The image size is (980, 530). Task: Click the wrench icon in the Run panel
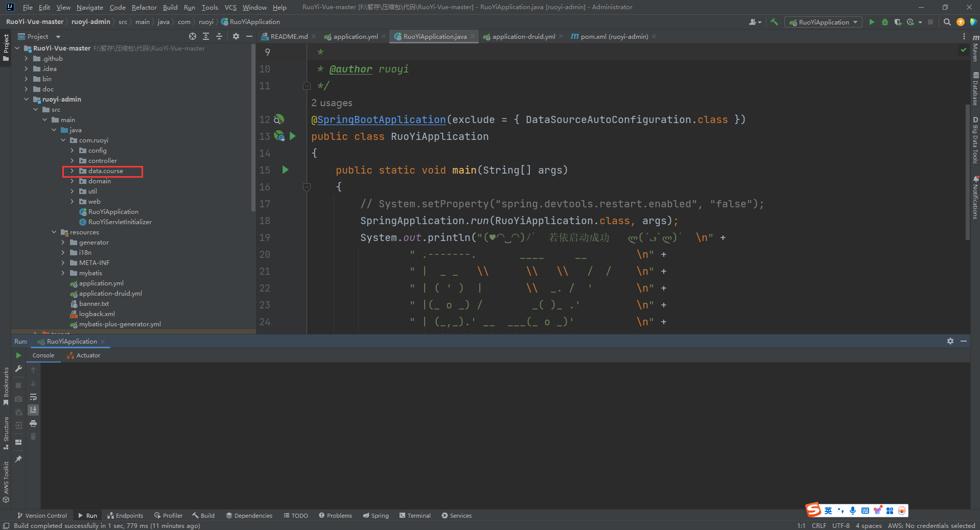pyautogui.click(x=18, y=369)
